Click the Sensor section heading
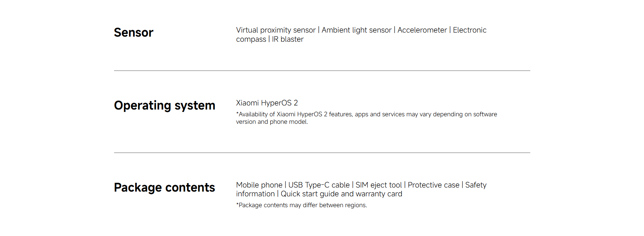 133,33
